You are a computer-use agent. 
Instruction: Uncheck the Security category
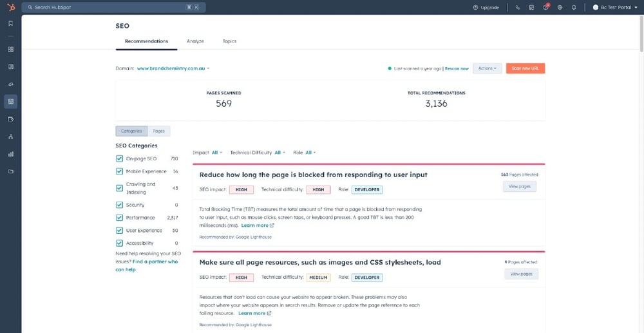pos(120,205)
